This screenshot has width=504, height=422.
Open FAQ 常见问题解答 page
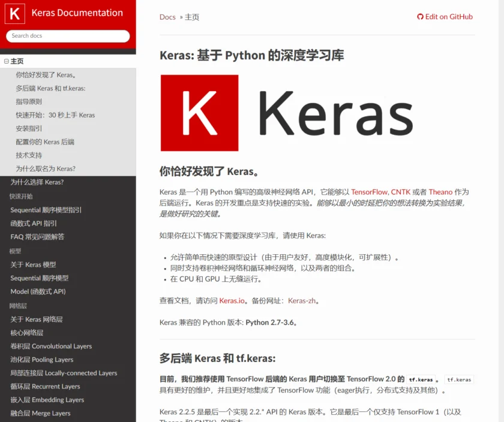(37, 237)
